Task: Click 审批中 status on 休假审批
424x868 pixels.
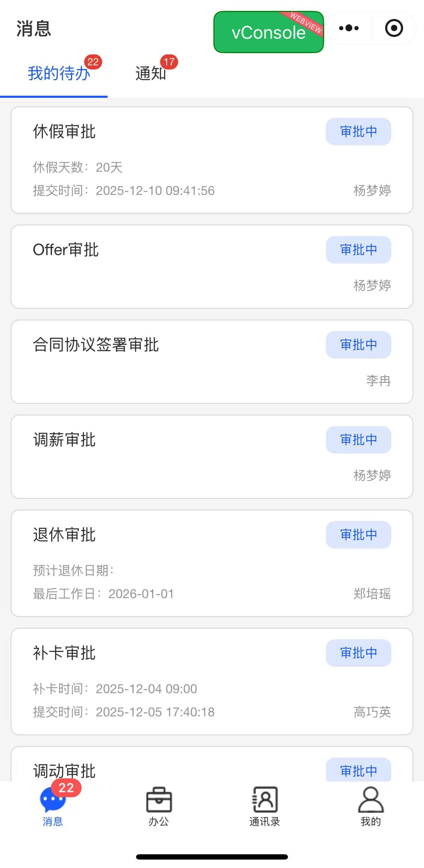Action: click(x=358, y=132)
